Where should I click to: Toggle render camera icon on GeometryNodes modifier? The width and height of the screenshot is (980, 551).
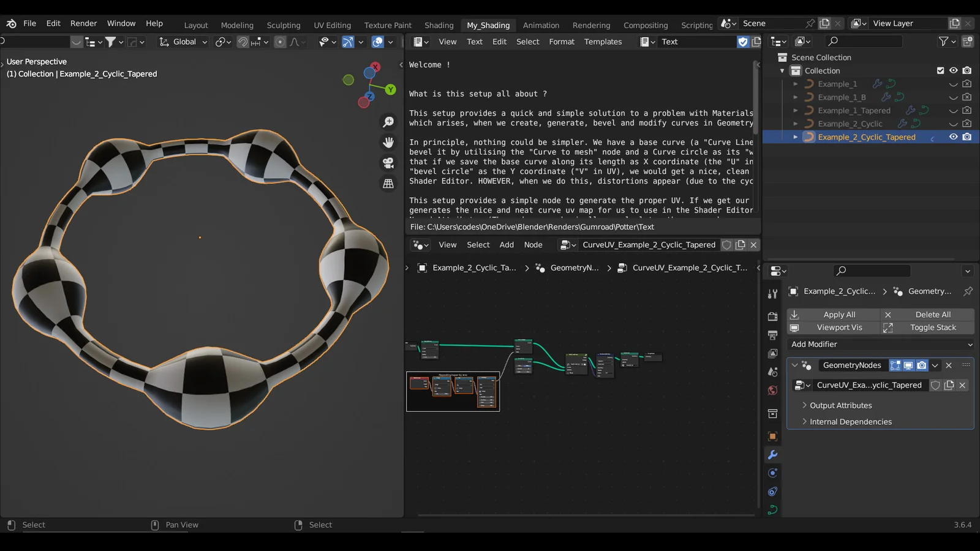921,365
